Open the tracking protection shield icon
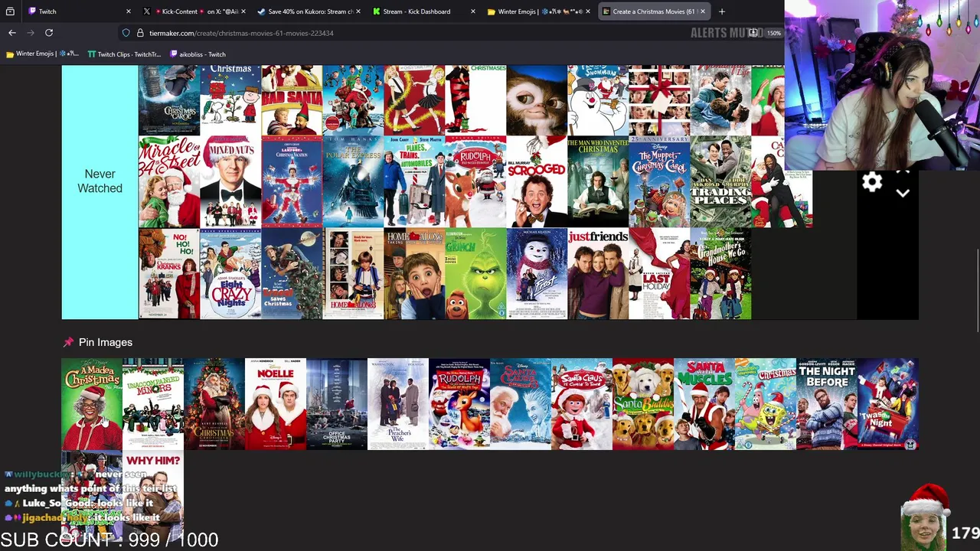980x551 pixels. point(126,33)
